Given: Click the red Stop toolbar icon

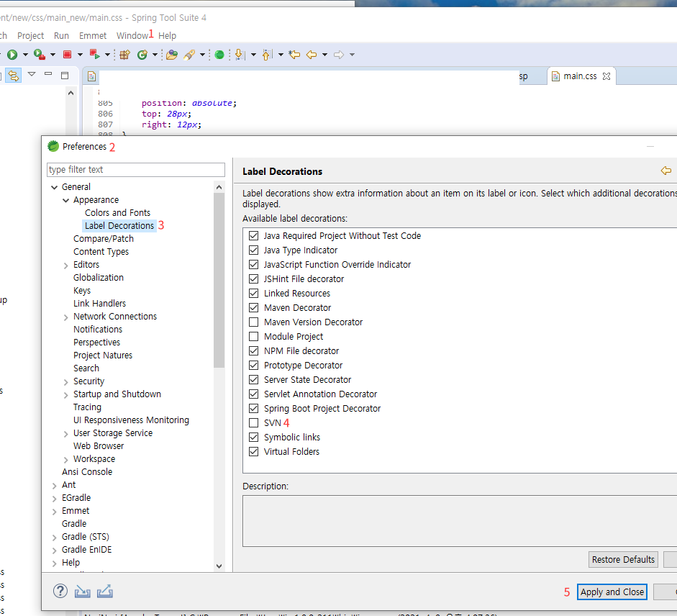Looking at the screenshot, I should [67, 55].
